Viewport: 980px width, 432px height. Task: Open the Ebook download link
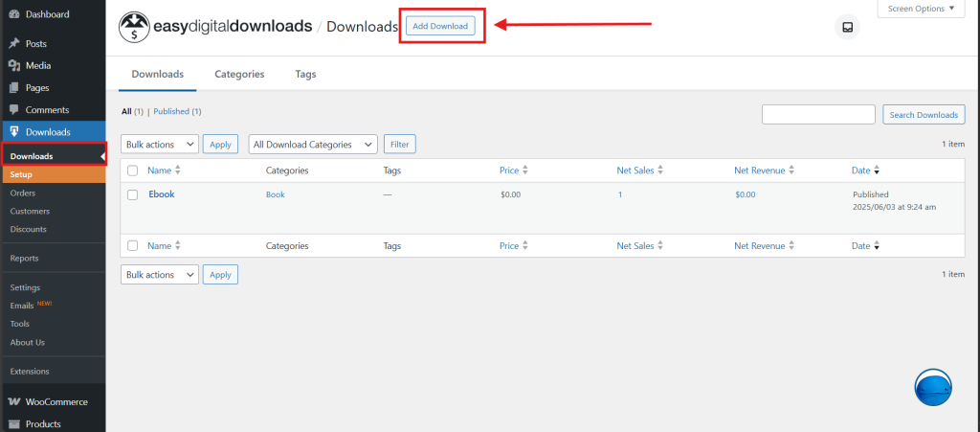tap(161, 194)
